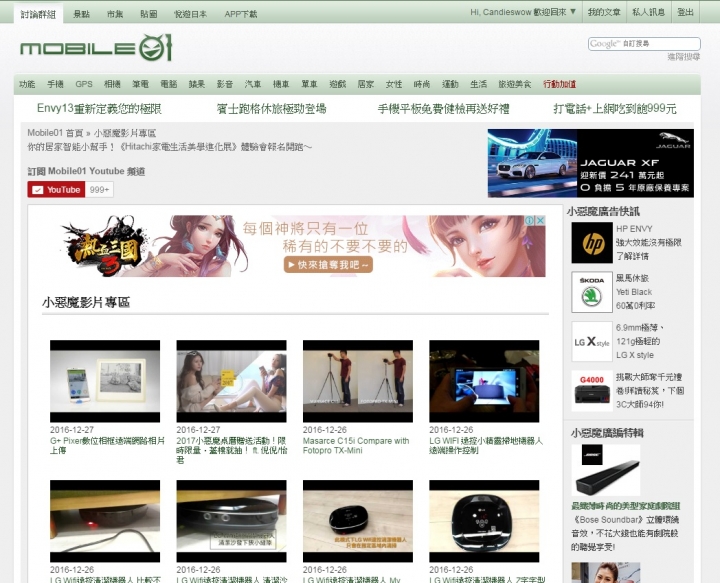Select the 悅遊日本 tab
This screenshot has height=583, width=720.
tap(190, 14)
